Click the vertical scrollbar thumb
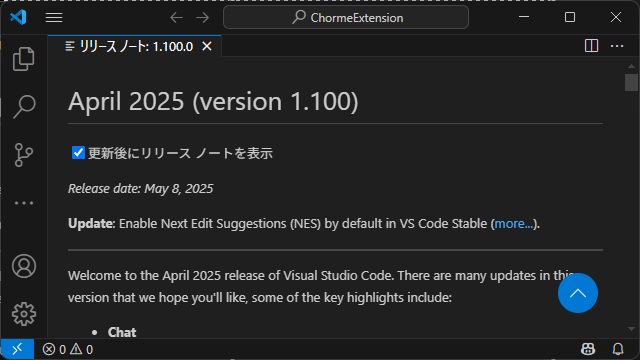The image size is (640, 360). 631,82
